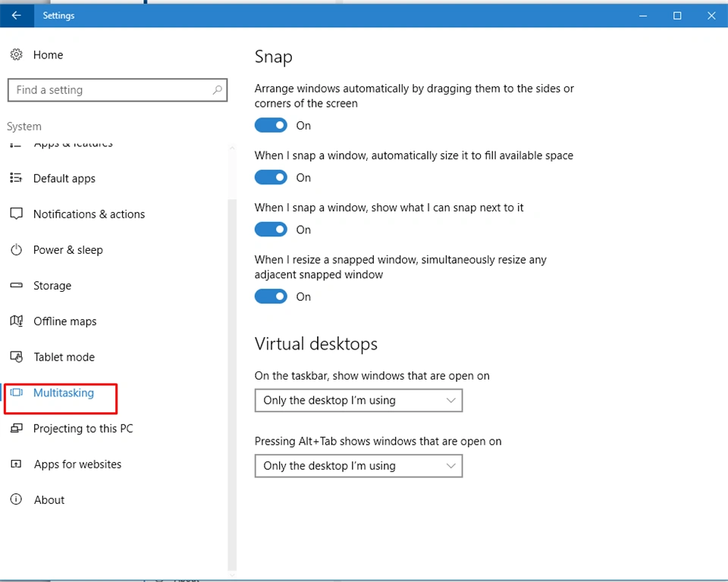Click the search magnifier icon in Find a setting
The image size is (728, 582).
click(x=218, y=90)
